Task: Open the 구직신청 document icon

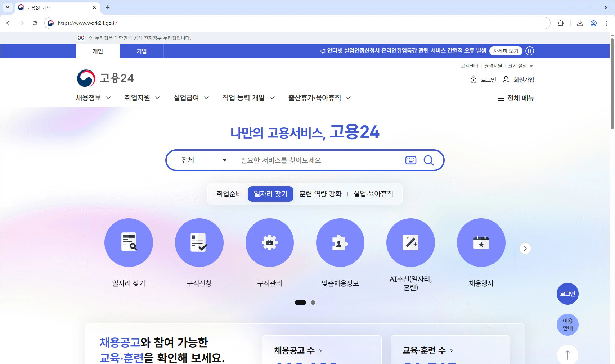Action: 199,242
